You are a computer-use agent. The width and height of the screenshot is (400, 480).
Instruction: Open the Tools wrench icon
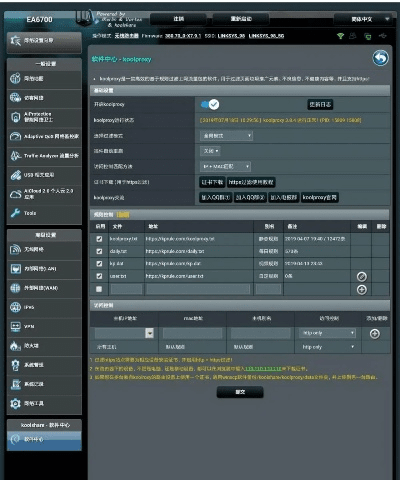(x=16, y=213)
